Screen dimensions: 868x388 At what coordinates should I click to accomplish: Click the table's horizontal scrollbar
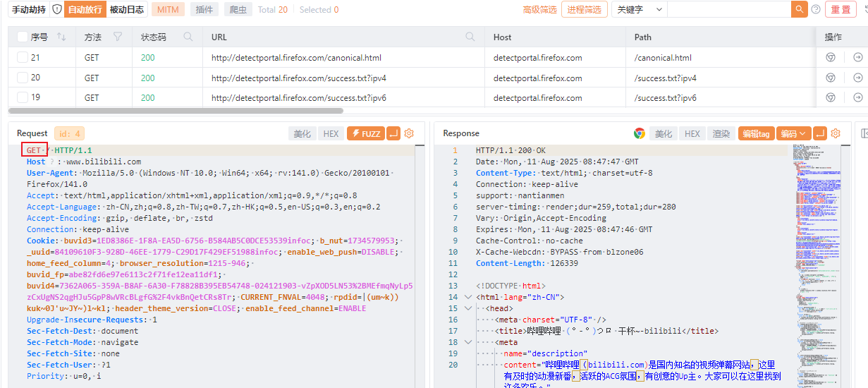tap(176, 111)
